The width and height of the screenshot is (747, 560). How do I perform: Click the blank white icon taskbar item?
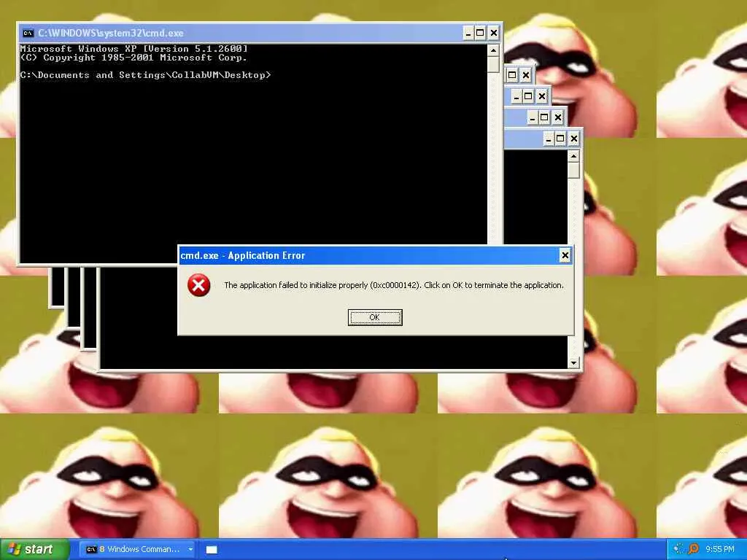(x=212, y=550)
